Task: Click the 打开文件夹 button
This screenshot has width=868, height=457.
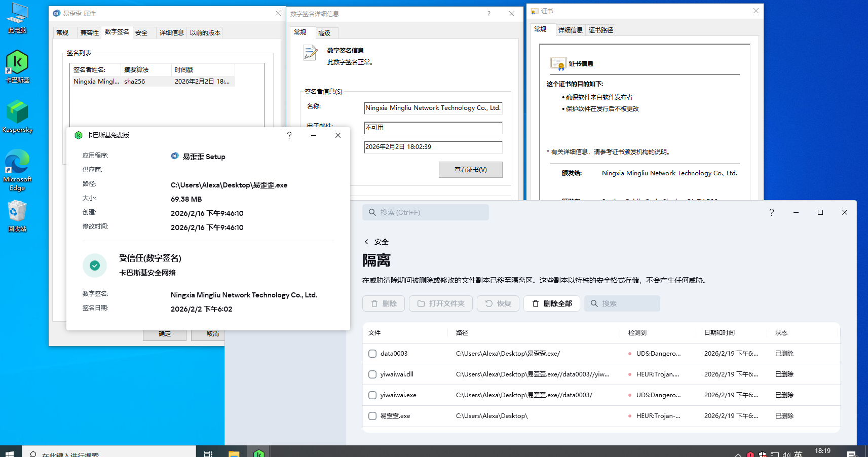Action: click(x=441, y=303)
